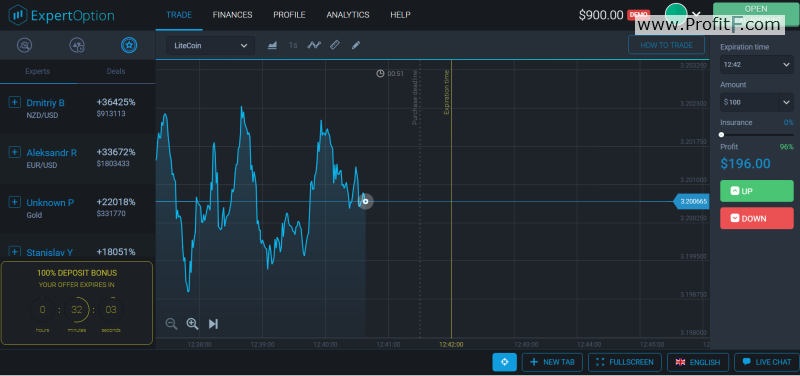Click the DEMO badge

[x=638, y=14]
